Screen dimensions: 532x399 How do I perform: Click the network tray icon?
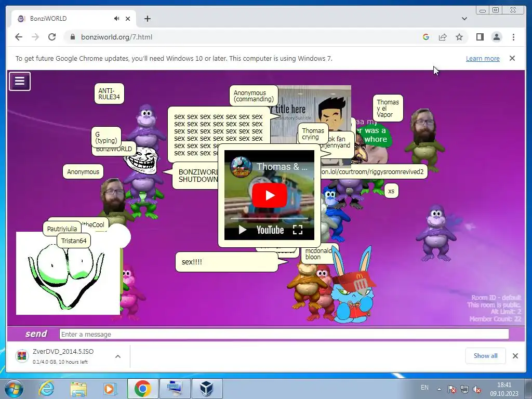point(464,389)
